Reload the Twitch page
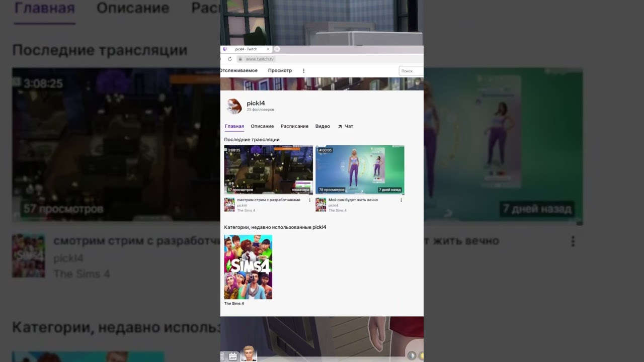 (230, 59)
